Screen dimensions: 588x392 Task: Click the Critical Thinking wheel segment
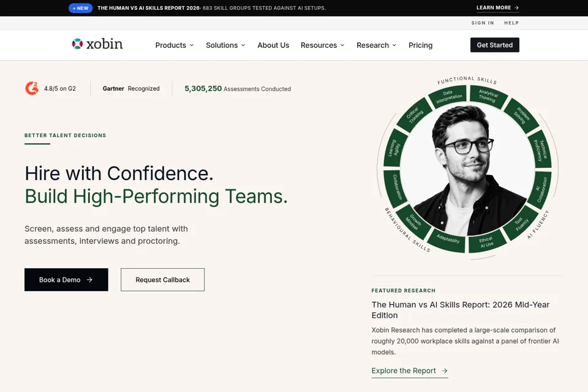click(x=414, y=115)
